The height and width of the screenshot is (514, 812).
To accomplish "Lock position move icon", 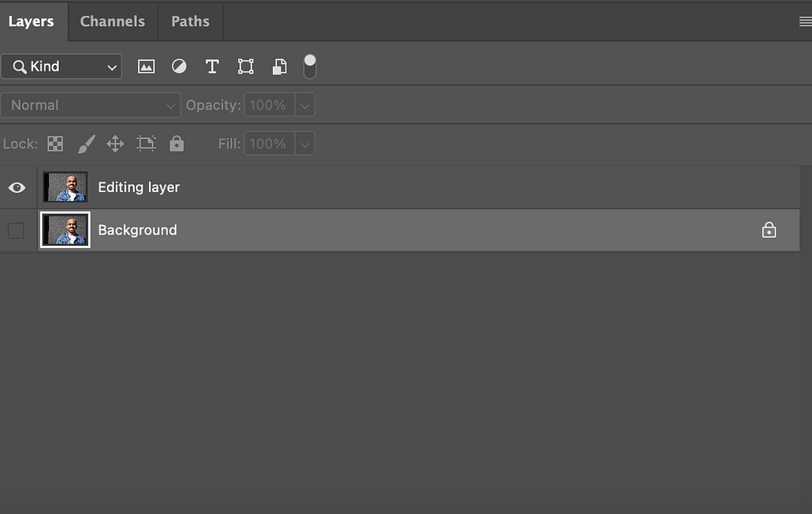I will [x=115, y=144].
